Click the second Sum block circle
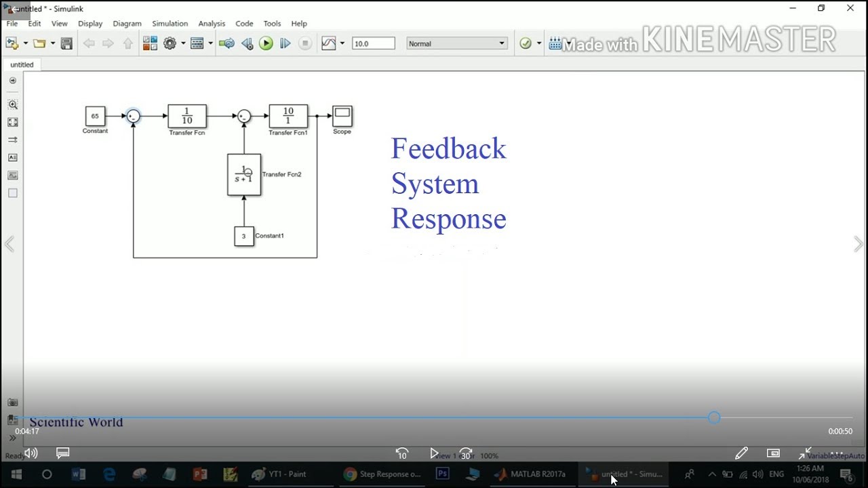 pyautogui.click(x=244, y=117)
